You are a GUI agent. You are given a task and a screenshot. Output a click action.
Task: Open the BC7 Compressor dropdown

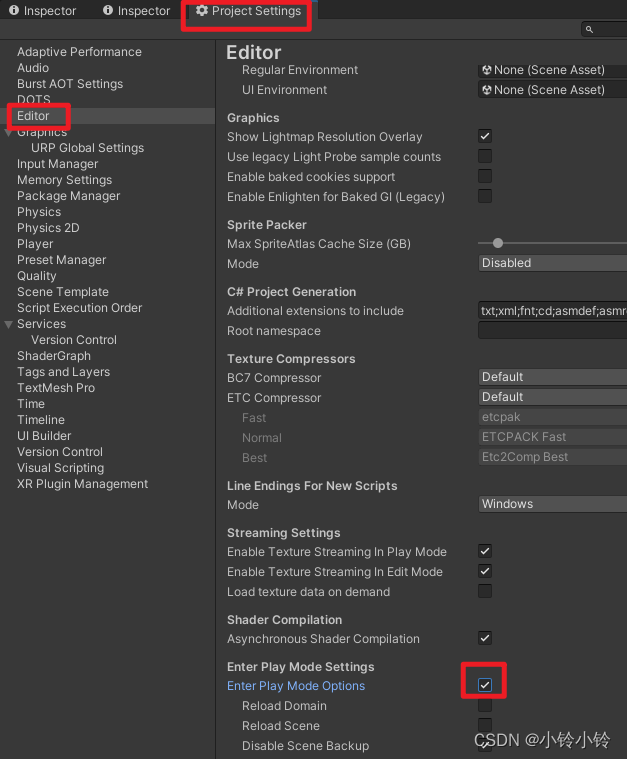pos(552,377)
